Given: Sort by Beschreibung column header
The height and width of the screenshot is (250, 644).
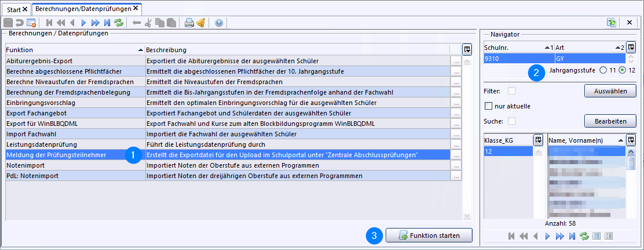Looking at the screenshot, I should [x=298, y=50].
